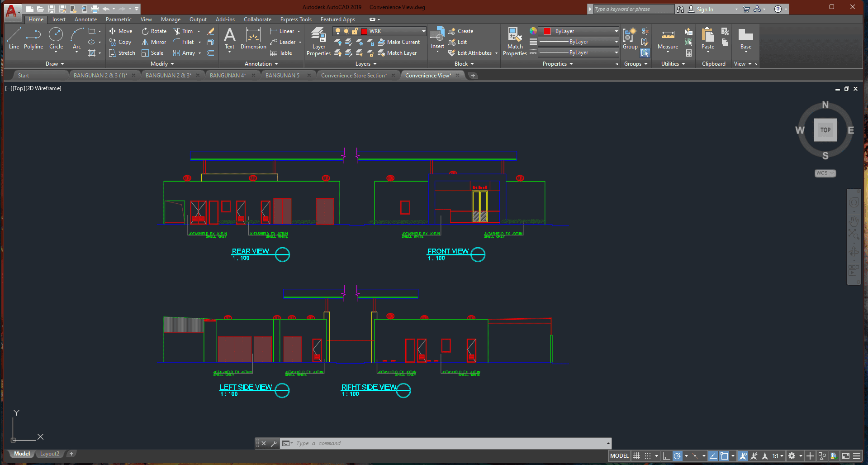Toggle snap mode in the status bar
The image size is (868, 465).
coord(649,455)
